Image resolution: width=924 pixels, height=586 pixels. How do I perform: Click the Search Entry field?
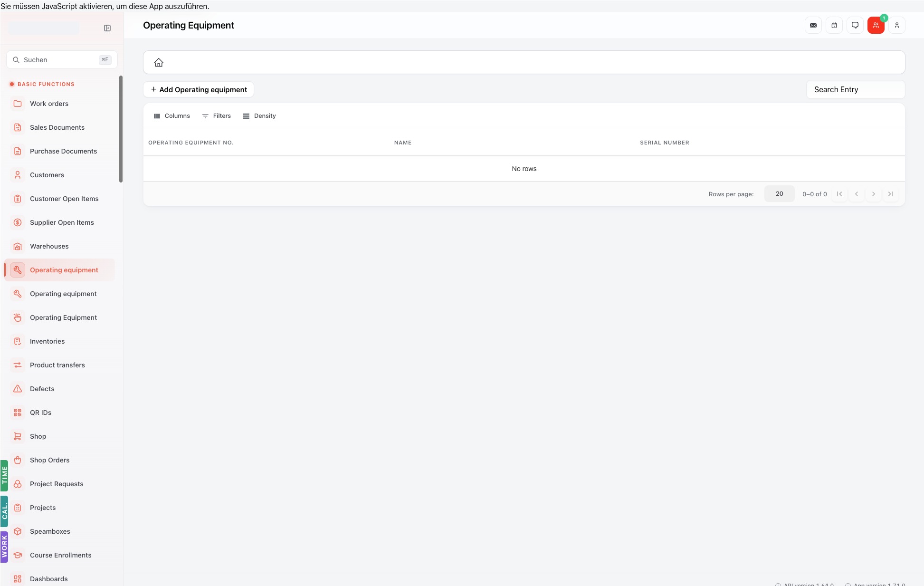tap(856, 89)
